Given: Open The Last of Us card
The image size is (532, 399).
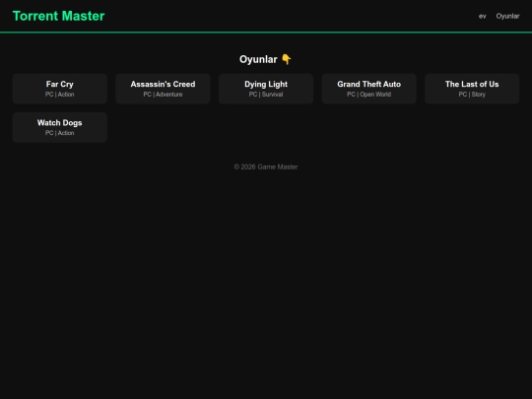Looking at the screenshot, I should point(472,89).
